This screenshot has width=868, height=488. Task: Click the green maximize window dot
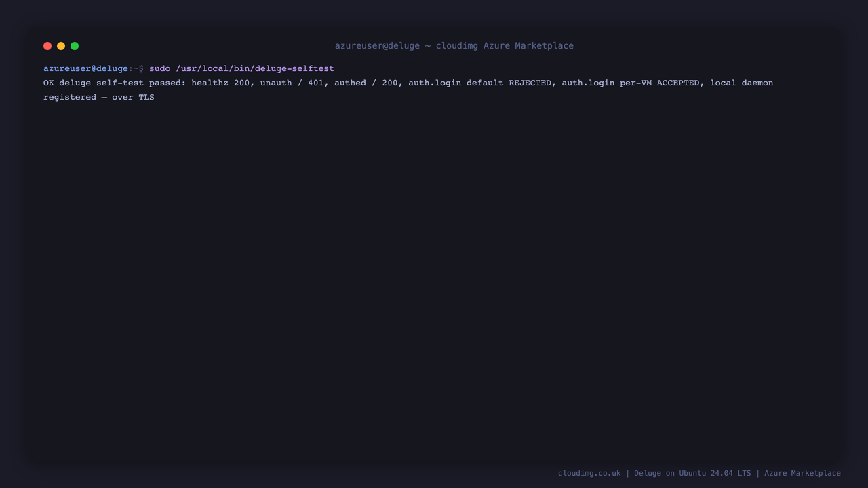tap(75, 46)
